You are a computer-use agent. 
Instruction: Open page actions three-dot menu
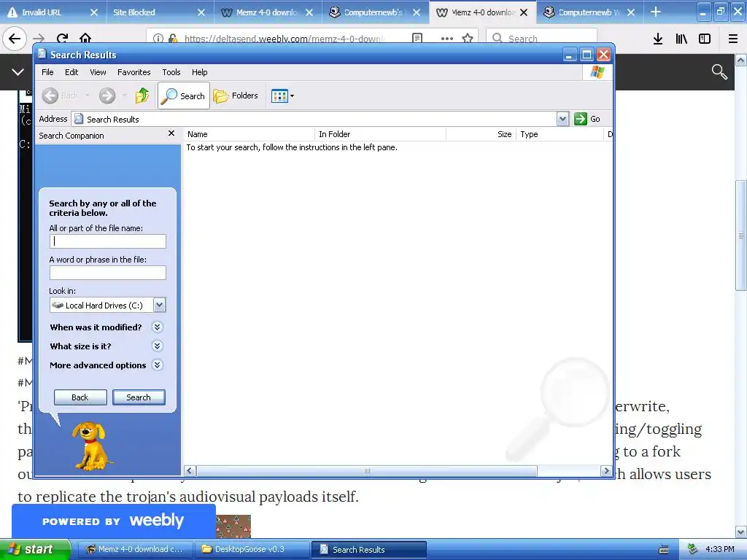tap(447, 38)
